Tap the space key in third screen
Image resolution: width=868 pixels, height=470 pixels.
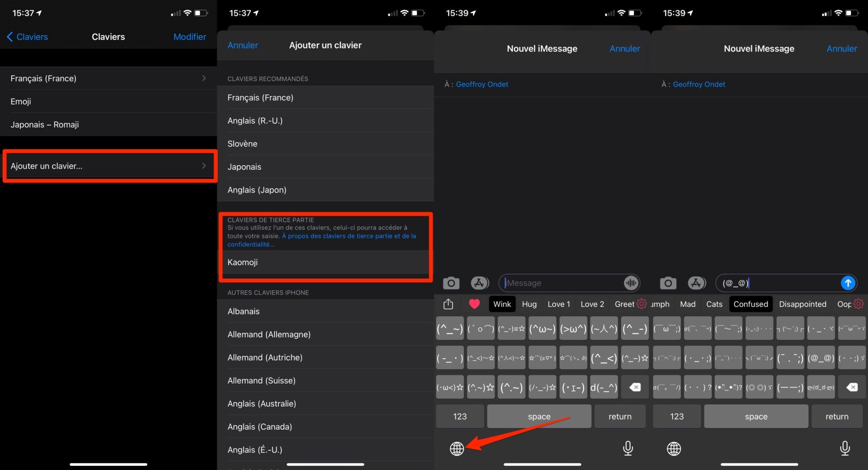[x=539, y=416]
